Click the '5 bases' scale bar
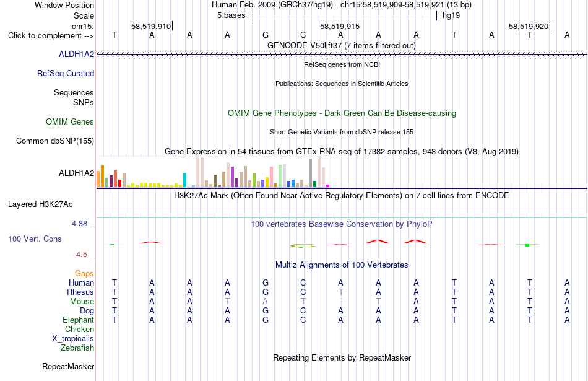588x381 pixels. coord(342,15)
